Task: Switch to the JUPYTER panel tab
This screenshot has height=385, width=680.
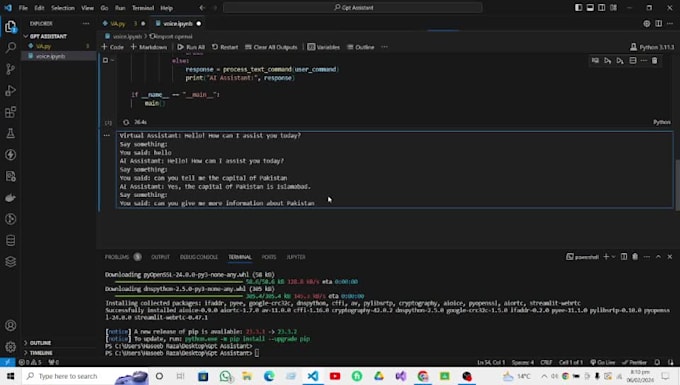Action: tap(296, 257)
